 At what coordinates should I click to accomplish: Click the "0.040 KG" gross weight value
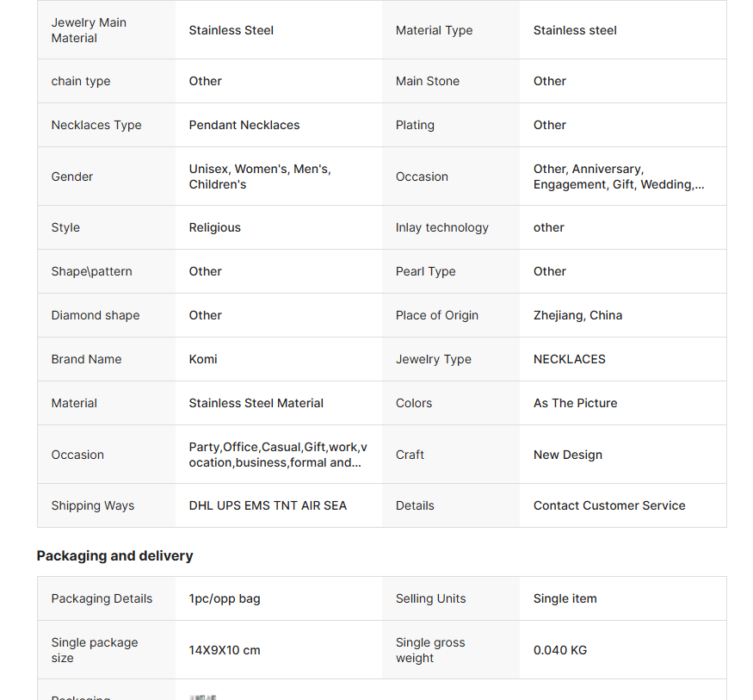pos(560,650)
